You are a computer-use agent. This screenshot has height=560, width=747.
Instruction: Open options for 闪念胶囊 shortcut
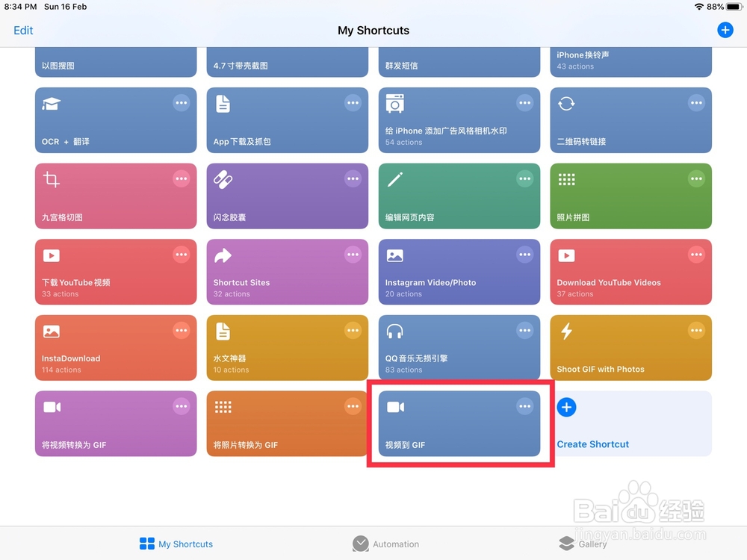353,178
